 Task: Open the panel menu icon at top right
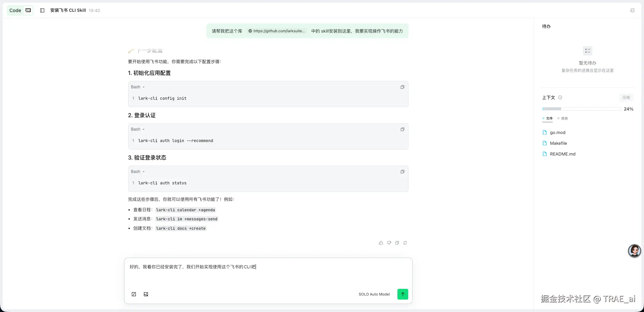pos(633,10)
